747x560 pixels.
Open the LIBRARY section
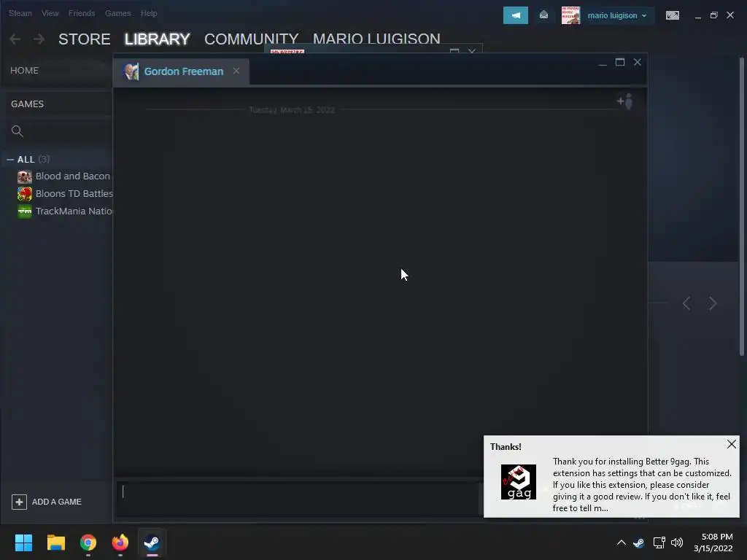[158, 39]
